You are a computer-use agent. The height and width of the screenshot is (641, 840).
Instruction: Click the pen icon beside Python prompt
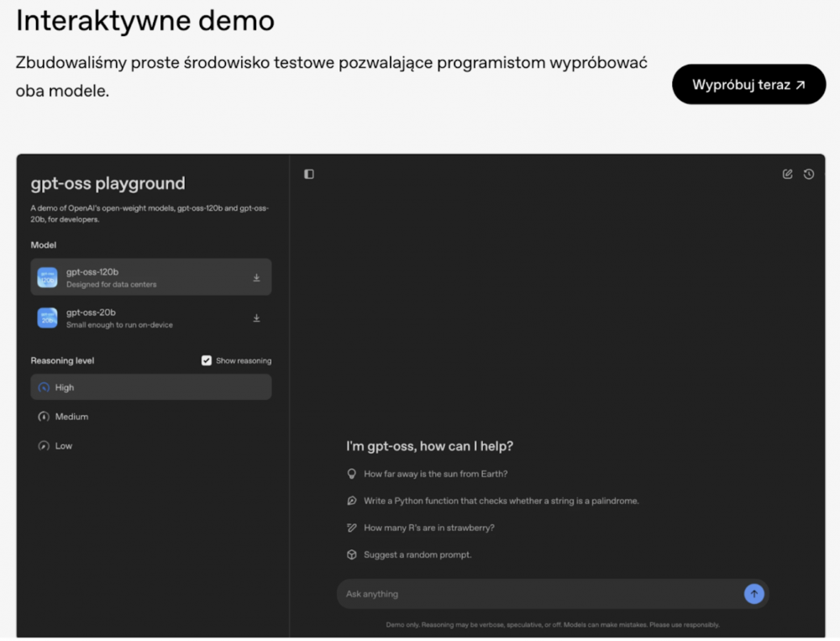pos(351,501)
